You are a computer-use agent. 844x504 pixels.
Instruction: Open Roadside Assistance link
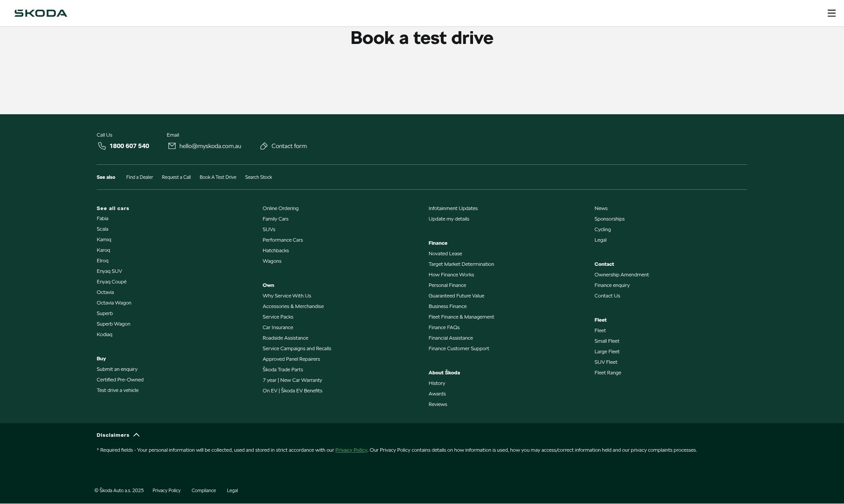[285, 338]
